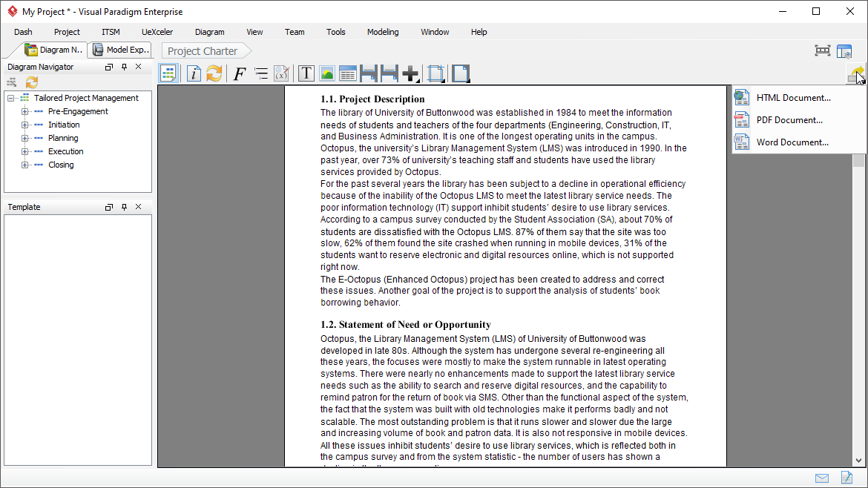Click the Visual Paradigm logo in title bar
868x488 pixels.
pos(12,11)
